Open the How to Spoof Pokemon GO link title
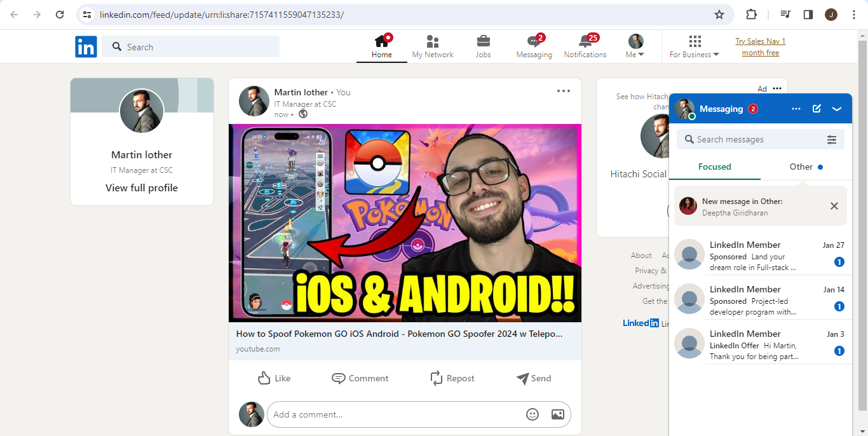Image resolution: width=868 pixels, height=436 pixels. (x=399, y=334)
